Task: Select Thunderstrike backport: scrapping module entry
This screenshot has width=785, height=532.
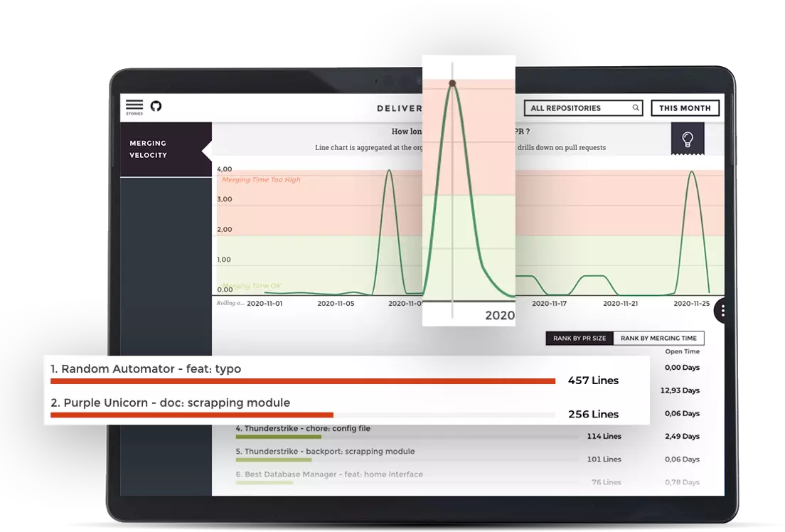Action: (x=325, y=452)
